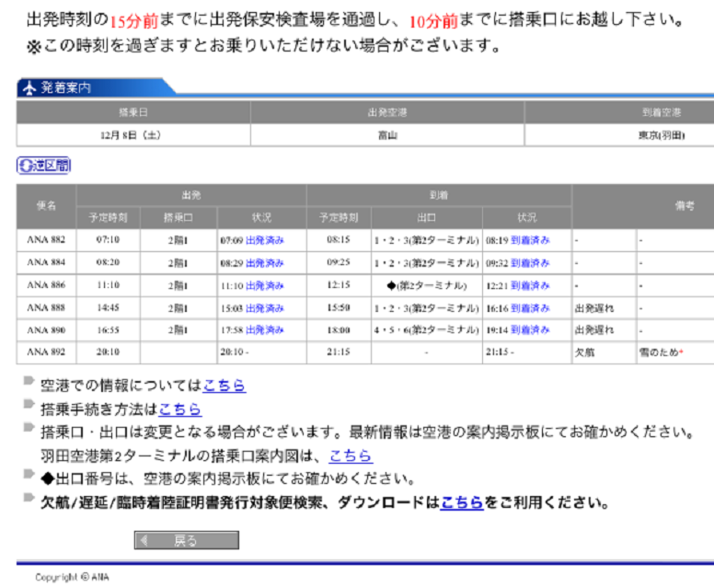Click Copyright © ANA footer text
Viewport: 714px width, 588px height.
point(72,577)
